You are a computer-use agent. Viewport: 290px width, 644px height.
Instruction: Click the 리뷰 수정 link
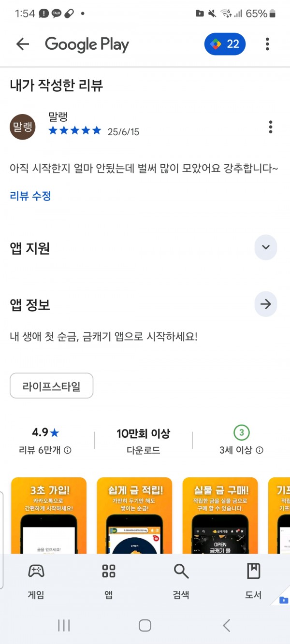pyautogui.click(x=30, y=196)
